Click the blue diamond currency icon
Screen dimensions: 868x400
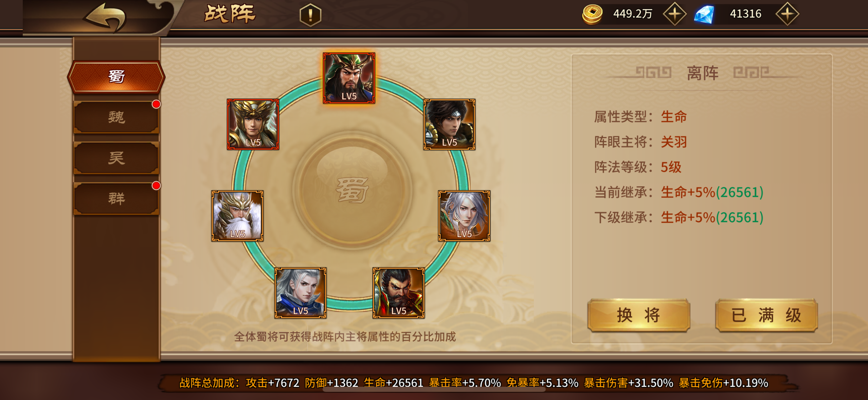[704, 14]
